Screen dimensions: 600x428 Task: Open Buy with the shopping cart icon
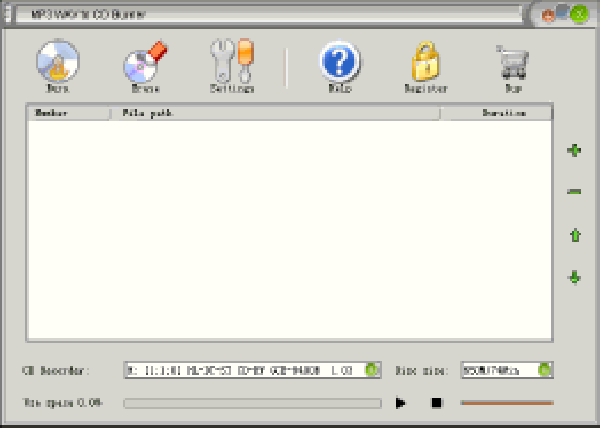tap(513, 67)
